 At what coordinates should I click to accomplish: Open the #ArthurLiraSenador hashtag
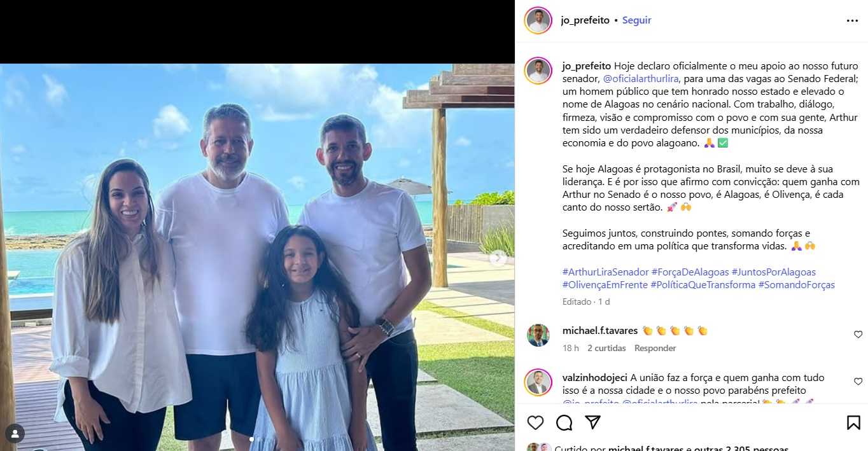click(606, 272)
